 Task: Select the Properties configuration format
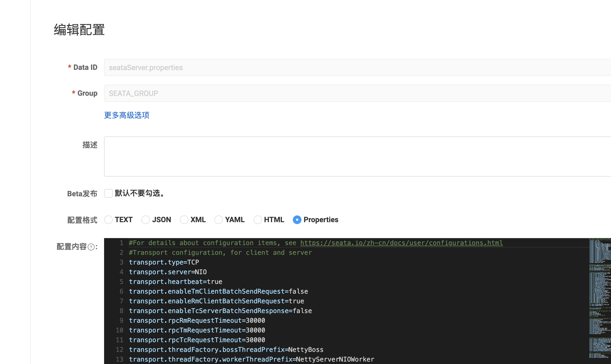coord(297,220)
